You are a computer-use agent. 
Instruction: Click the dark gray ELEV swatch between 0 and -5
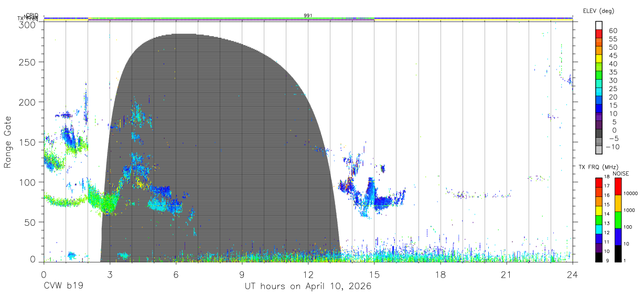(x=599, y=134)
